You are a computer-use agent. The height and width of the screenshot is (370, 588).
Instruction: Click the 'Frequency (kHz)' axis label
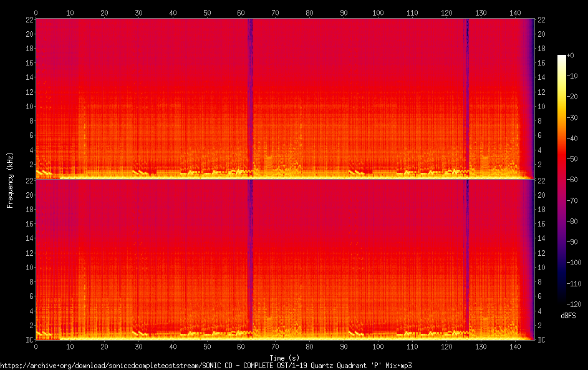(9, 179)
